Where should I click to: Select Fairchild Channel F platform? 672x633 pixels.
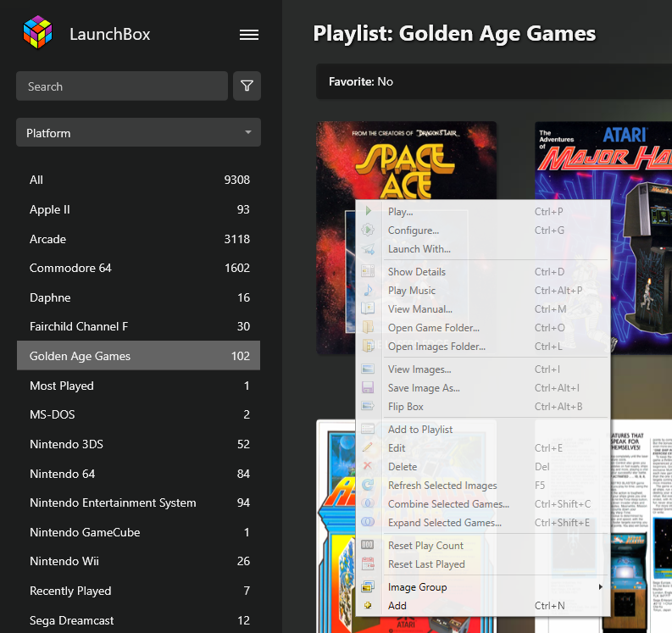click(138, 326)
